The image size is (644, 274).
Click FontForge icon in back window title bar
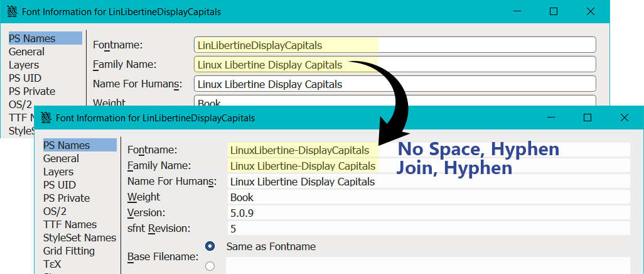13,12
